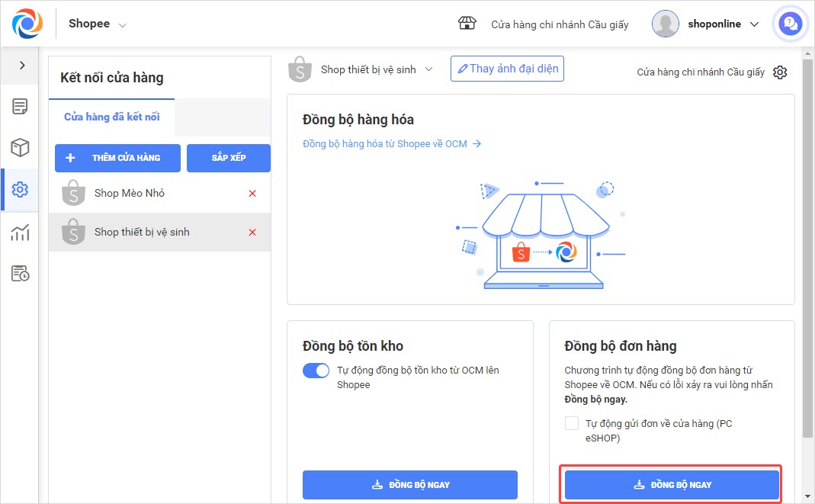This screenshot has width=815, height=504.
Task: Select Shop Mèo Nhỏ in store list
Action: (x=130, y=194)
